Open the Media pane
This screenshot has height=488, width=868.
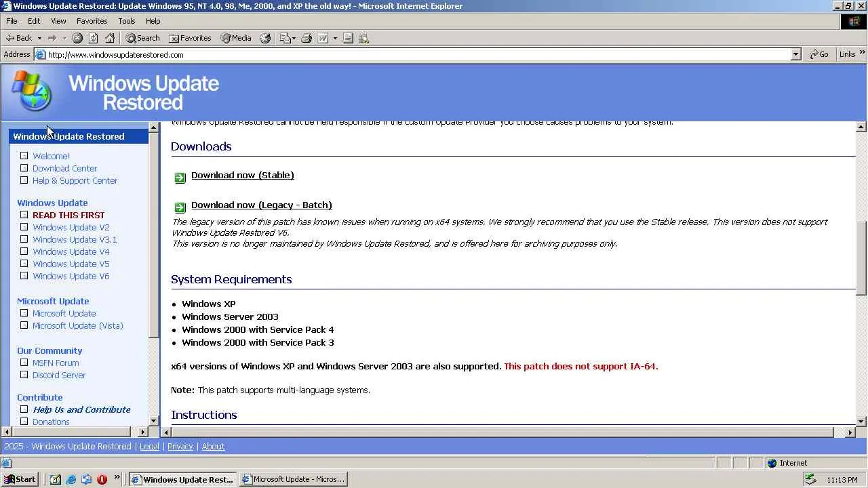click(x=235, y=38)
